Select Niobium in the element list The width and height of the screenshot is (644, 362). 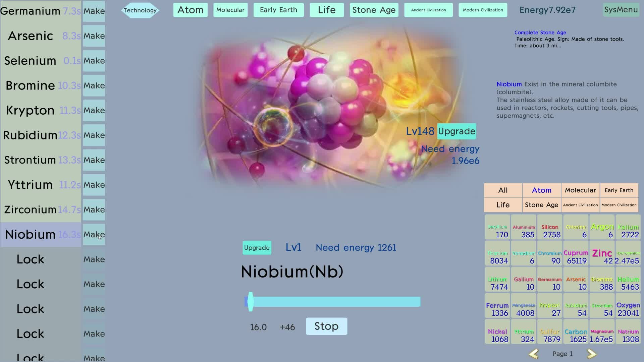(x=30, y=234)
